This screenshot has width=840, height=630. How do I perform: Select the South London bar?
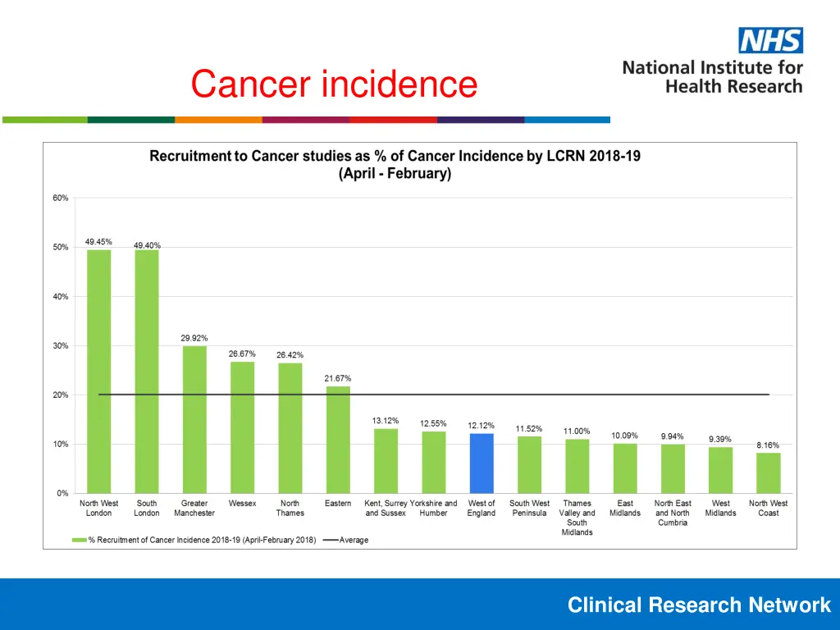(147, 371)
